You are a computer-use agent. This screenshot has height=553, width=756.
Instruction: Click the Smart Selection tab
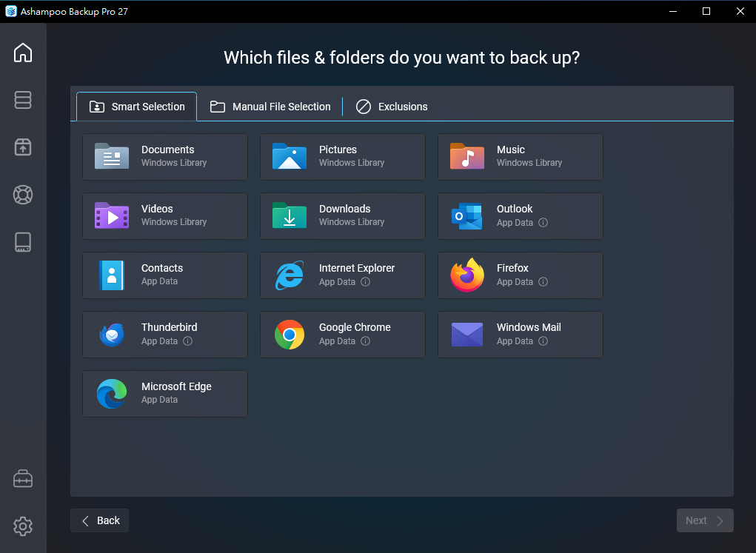(137, 107)
